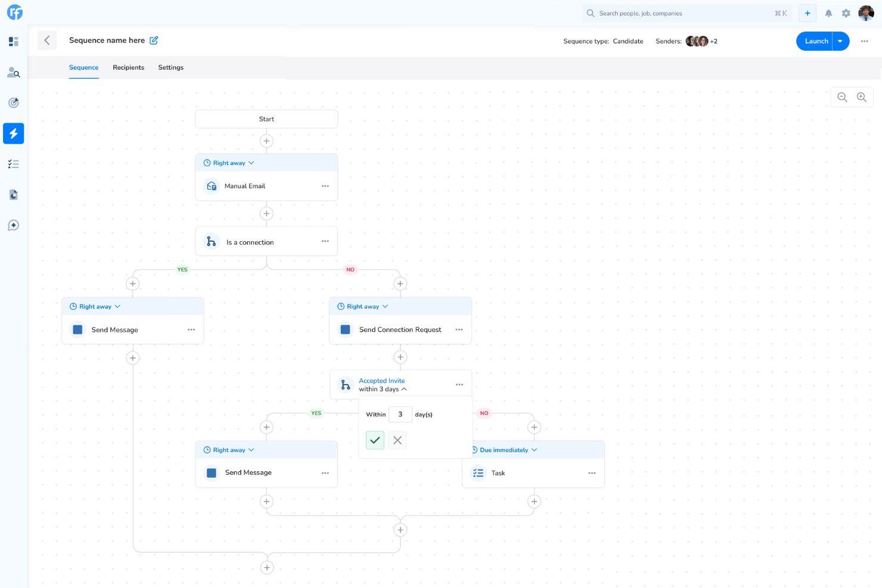Open Accepted Invite step options menu
The height and width of the screenshot is (588, 882).
[459, 385]
